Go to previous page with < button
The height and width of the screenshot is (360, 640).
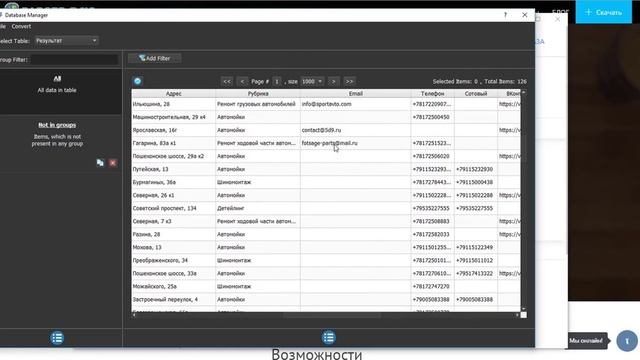pos(242,81)
